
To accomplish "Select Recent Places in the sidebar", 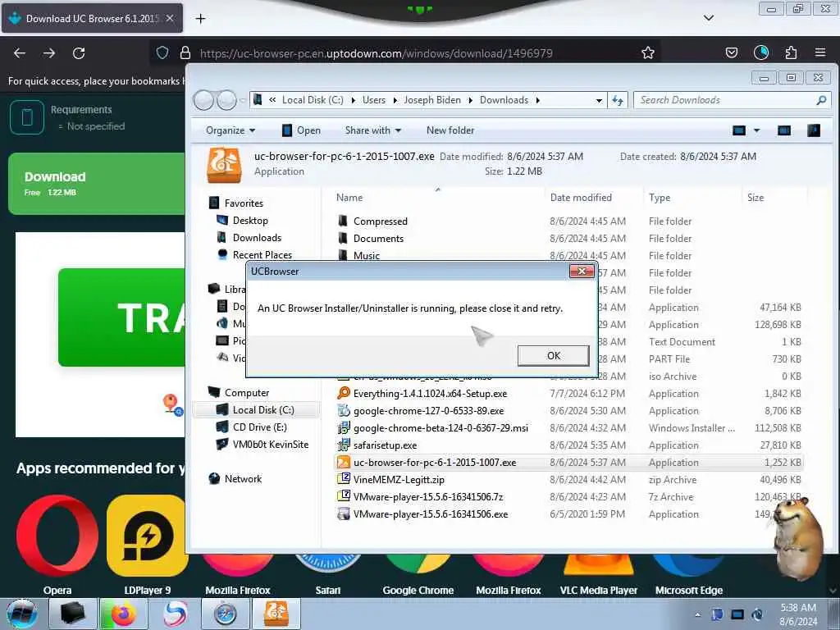I will point(262,254).
